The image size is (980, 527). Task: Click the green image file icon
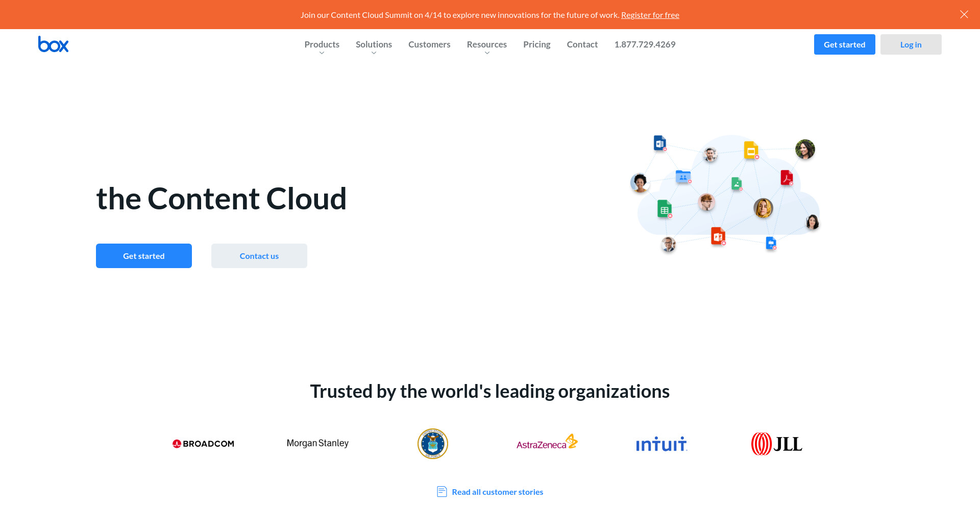click(x=737, y=184)
